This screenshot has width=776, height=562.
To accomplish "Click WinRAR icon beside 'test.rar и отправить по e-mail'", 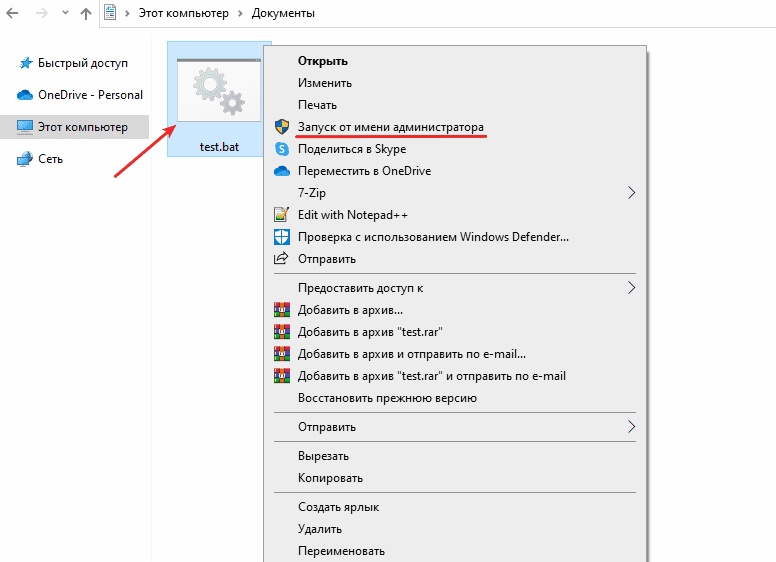I will pos(282,375).
